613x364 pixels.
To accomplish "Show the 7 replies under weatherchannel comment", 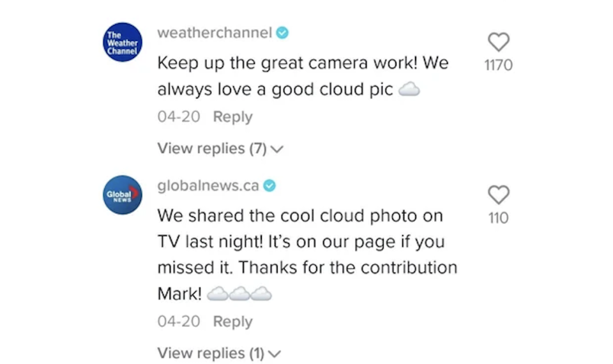I will [x=211, y=149].
